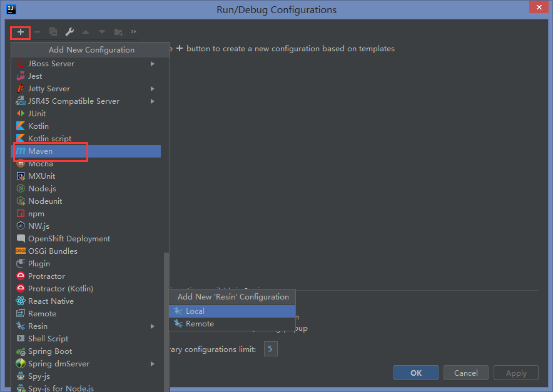Expand the Spring dmServer submenu

153,363
